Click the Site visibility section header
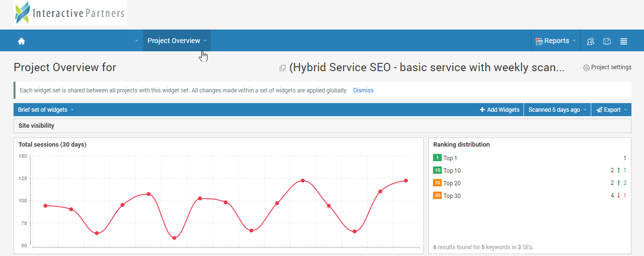The image size is (644, 256). [x=36, y=126]
